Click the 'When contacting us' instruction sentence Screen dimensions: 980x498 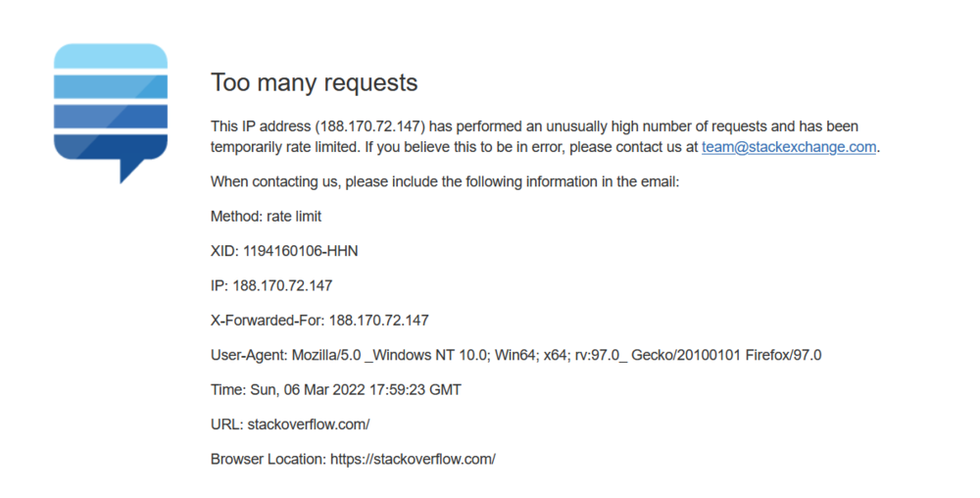[445, 181]
